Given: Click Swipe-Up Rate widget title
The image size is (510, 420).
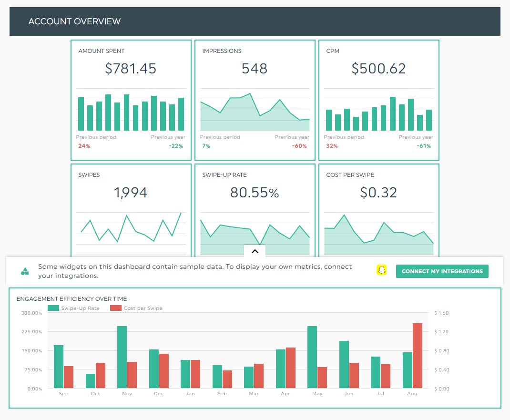Looking at the screenshot, I should (x=224, y=175).
